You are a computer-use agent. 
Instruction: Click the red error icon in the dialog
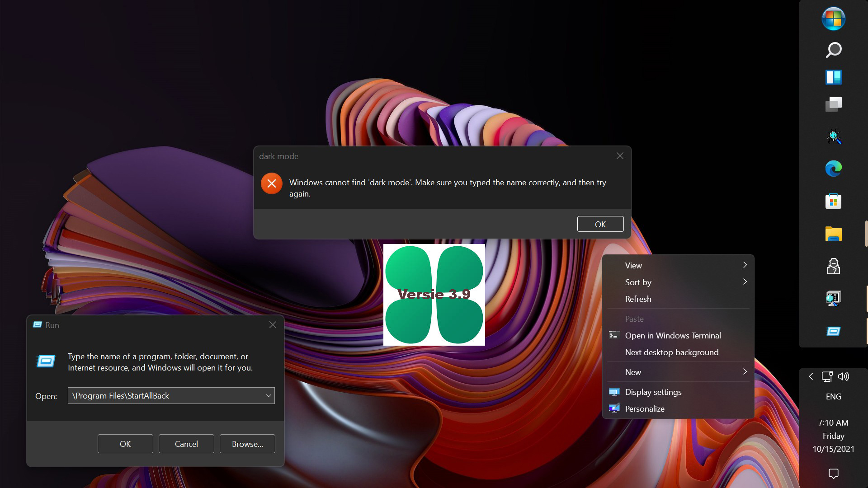click(272, 183)
